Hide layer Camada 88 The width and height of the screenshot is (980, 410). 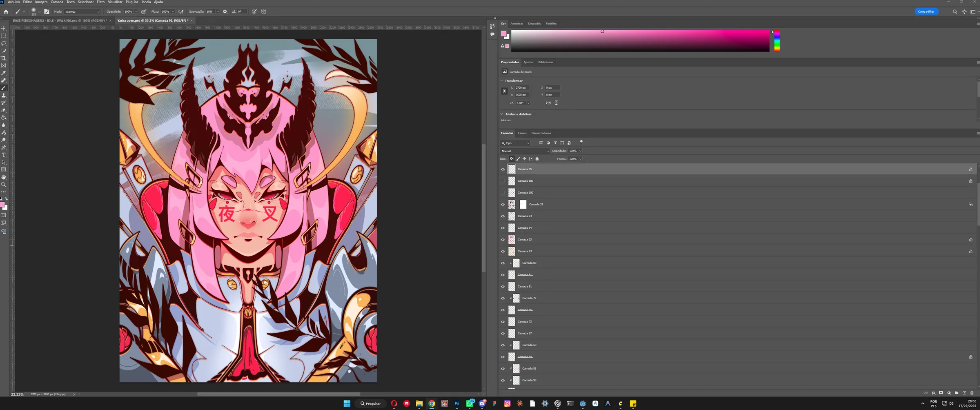pos(503,263)
